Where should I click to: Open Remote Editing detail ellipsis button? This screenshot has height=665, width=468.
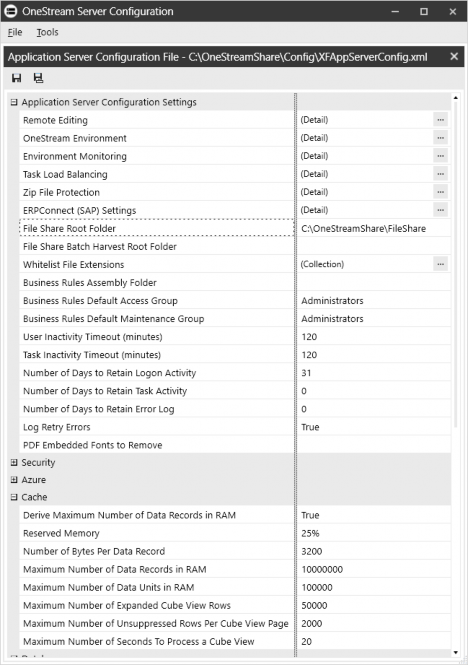point(440,120)
